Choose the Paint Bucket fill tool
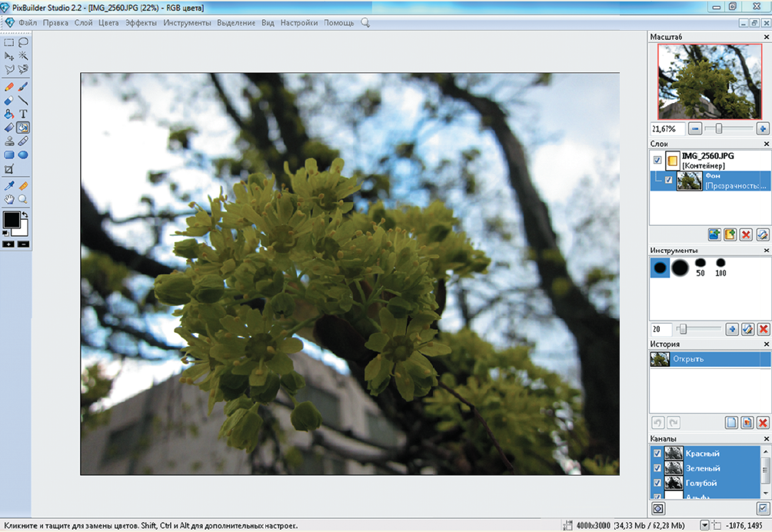772x532 pixels. coord(9,114)
